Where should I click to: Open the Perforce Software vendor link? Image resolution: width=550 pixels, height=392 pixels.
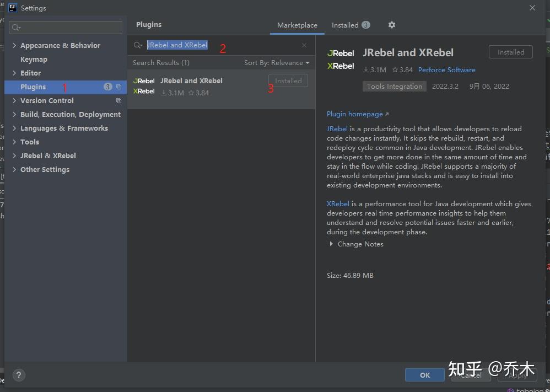coord(446,70)
